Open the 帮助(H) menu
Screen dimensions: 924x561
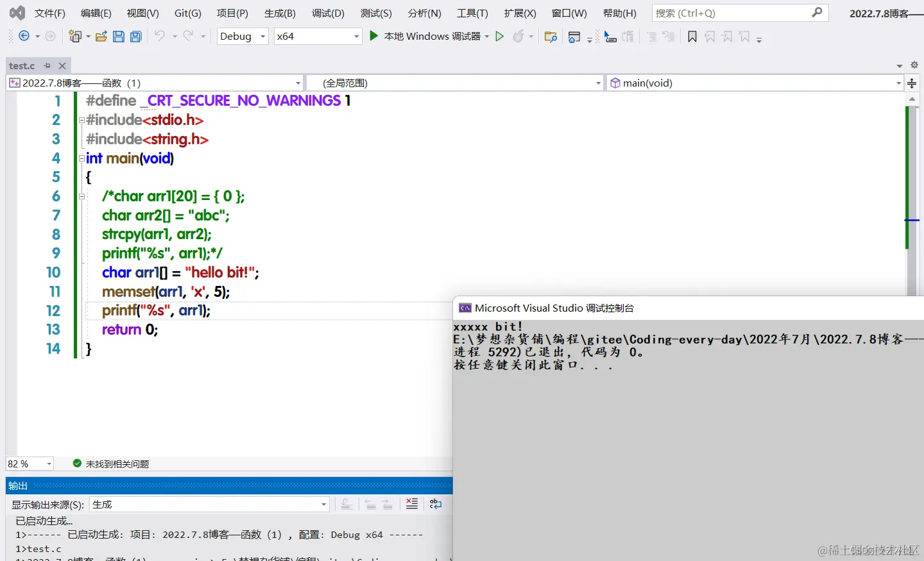pyautogui.click(x=620, y=13)
